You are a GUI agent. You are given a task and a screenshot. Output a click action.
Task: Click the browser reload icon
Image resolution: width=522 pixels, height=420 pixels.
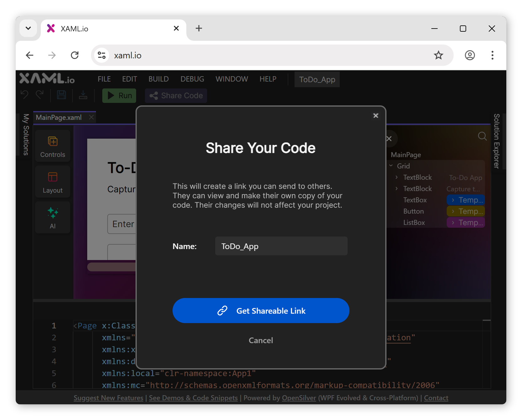click(75, 55)
